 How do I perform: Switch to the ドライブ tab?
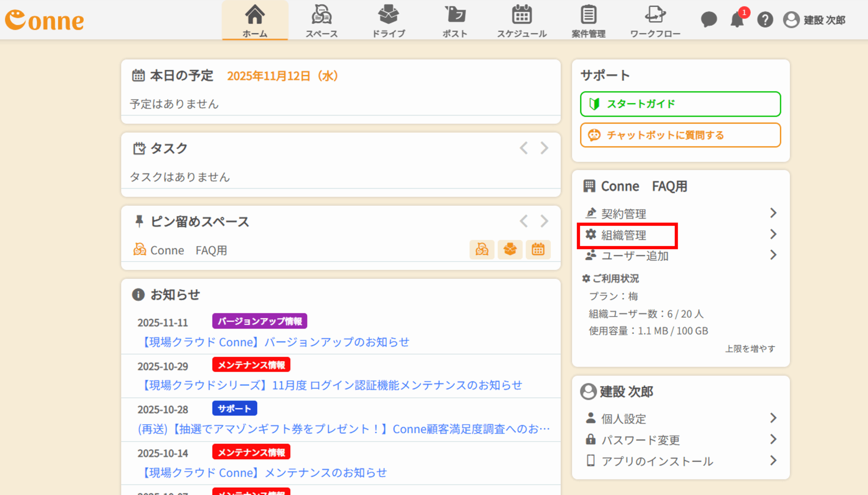click(x=389, y=20)
